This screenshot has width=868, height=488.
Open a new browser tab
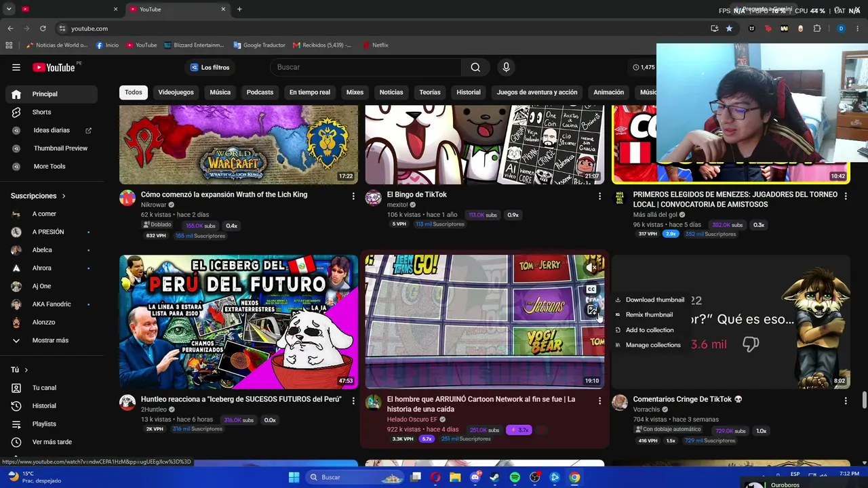tap(239, 9)
